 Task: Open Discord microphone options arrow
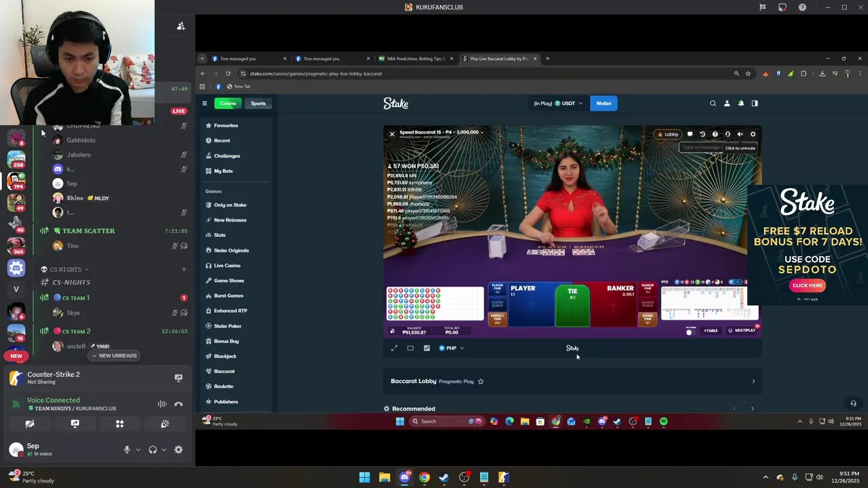[x=138, y=449]
